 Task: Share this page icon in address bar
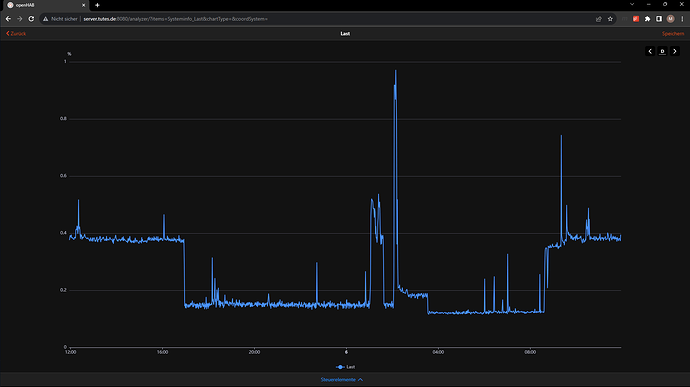tap(598, 19)
